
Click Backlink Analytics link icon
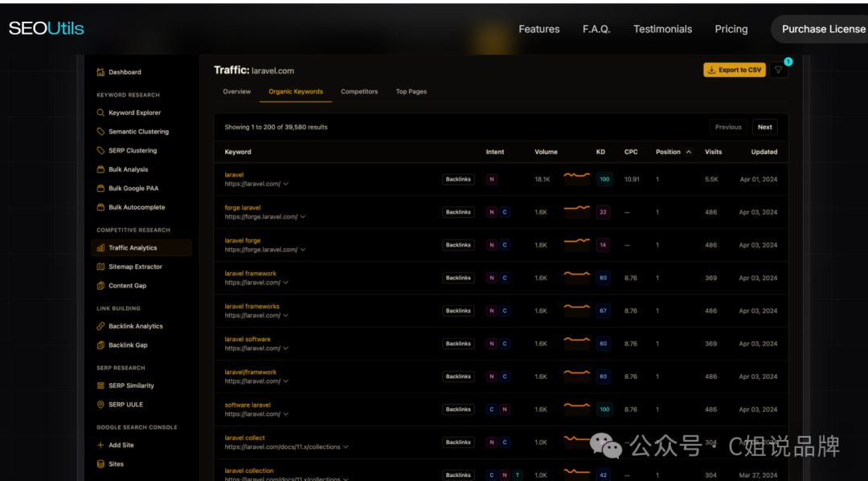pos(100,326)
